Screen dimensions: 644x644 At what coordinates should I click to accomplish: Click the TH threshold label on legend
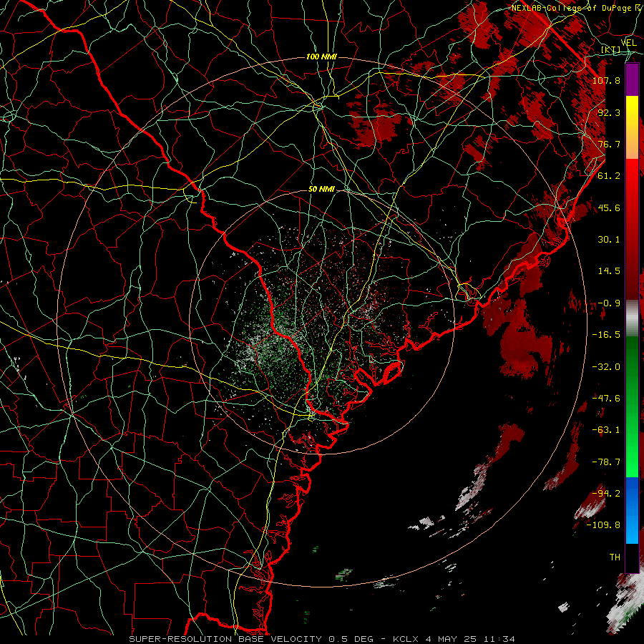(615, 557)
